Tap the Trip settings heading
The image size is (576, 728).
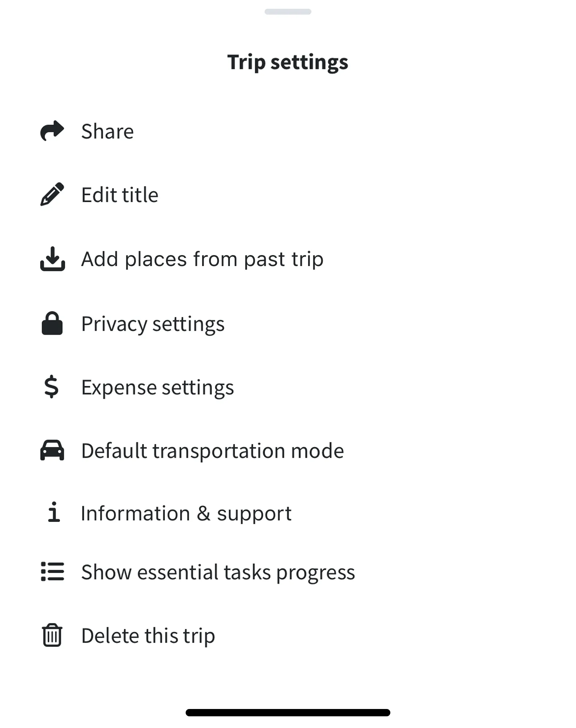coord(288,62)
